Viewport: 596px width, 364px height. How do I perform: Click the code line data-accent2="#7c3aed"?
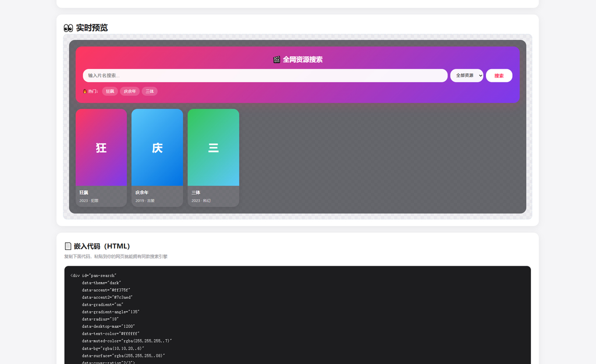(107, 297)
